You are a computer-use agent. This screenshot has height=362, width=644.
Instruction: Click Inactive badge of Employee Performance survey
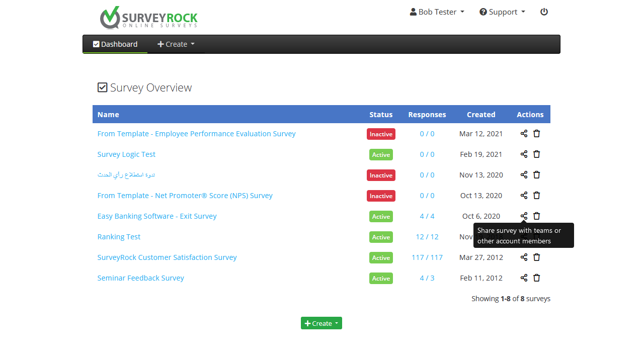click(x=381, y=134)
